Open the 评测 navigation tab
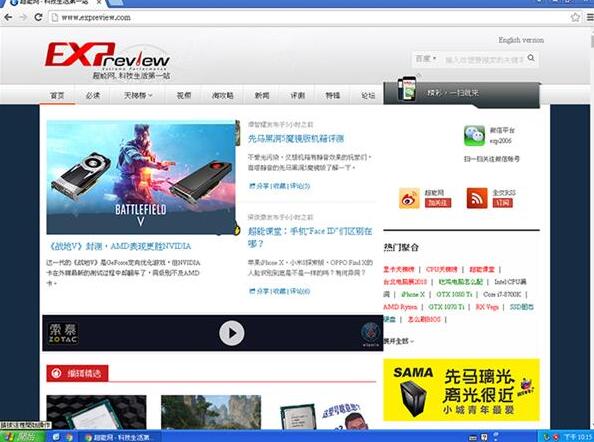Image resolution: width=594 pixels, height=442 pixels. 297,95
